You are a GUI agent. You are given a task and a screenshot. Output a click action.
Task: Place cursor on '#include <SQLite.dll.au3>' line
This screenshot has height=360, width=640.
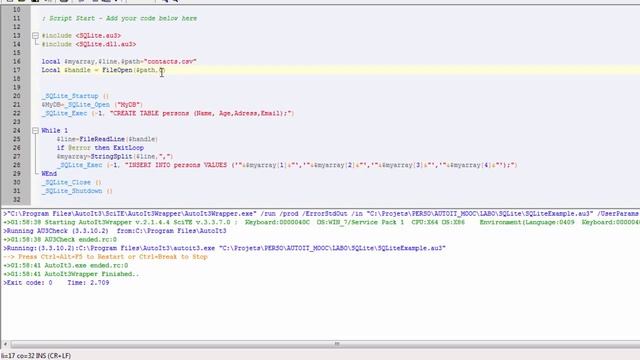(89, 44)
